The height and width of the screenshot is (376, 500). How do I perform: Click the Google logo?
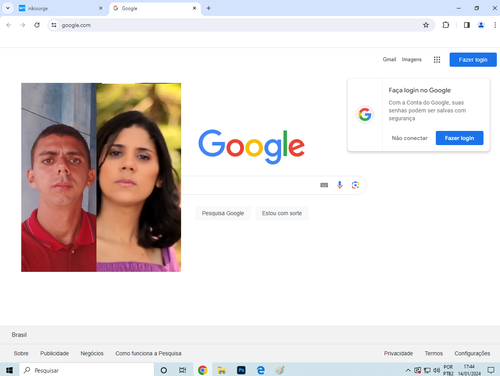click(x=252, y=147)
